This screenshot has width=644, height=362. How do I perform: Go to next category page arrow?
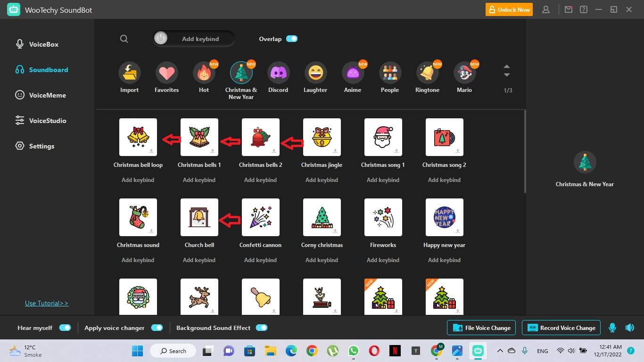click(507, 75)
